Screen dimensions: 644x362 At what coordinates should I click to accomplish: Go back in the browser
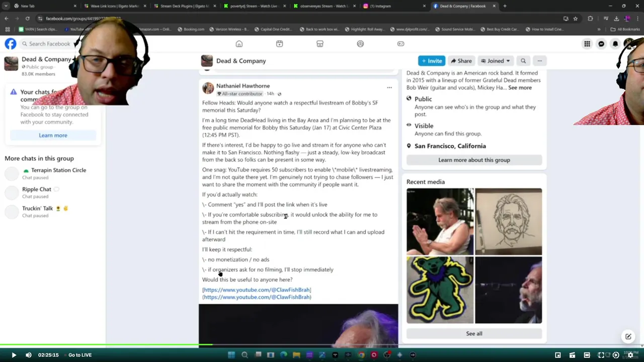tap(7, 19)
